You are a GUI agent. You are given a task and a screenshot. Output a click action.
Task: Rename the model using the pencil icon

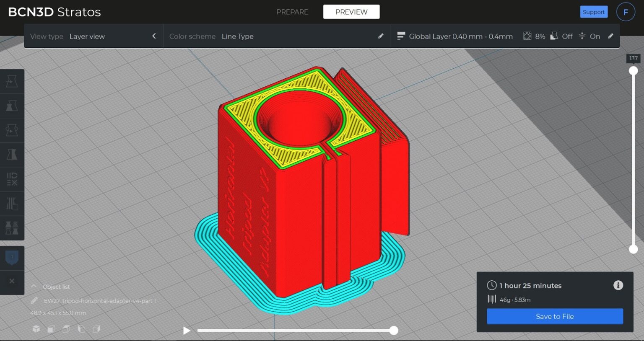pos(34,300)
